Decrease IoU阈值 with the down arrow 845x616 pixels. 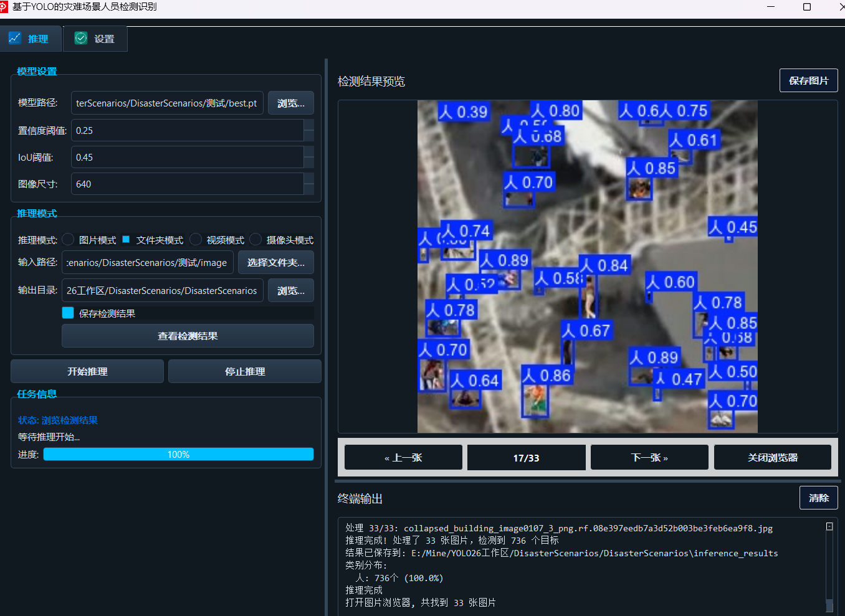tap(309, 163)
